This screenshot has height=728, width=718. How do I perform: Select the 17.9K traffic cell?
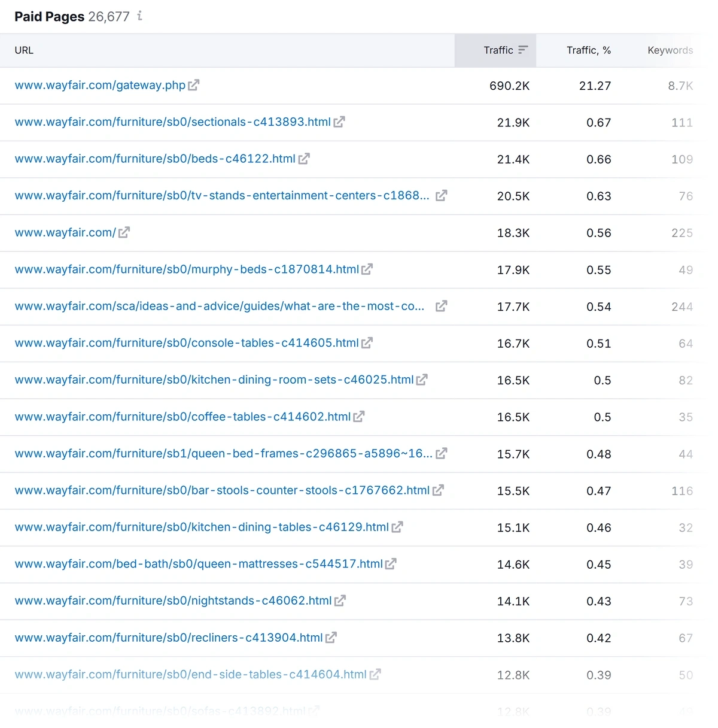tap(513, 270)
